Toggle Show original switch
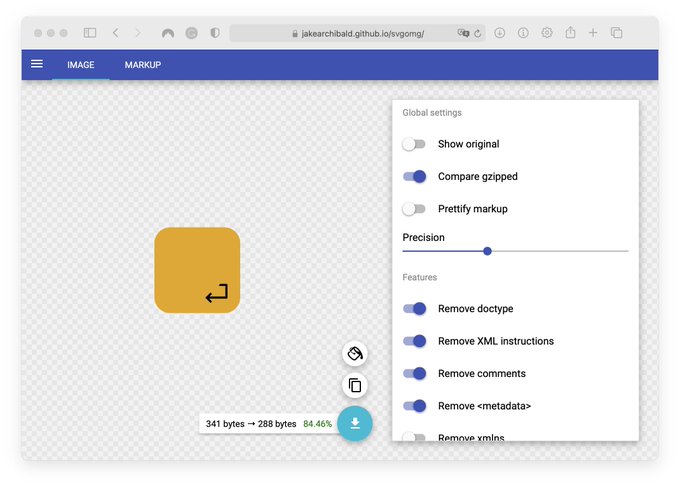This screenshot has width=680, height=487. pyautogui.click(x=414, y=144)
